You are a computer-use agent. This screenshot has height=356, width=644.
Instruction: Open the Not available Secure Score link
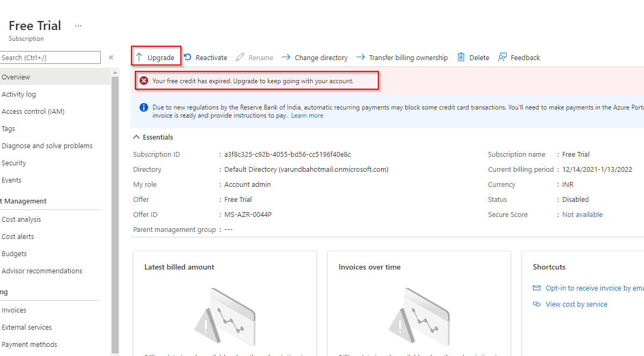pyautogui.click(x=582, y=214)
